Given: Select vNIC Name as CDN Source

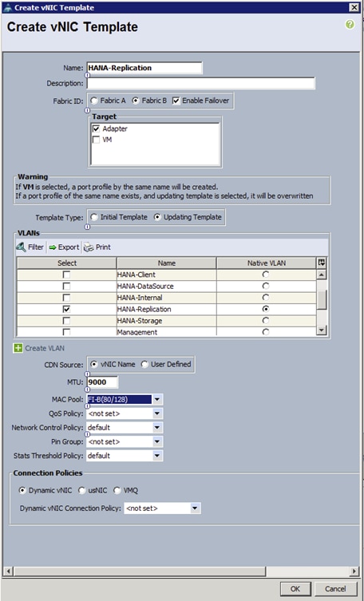Looking at the screenshot, I should (94, 364).
